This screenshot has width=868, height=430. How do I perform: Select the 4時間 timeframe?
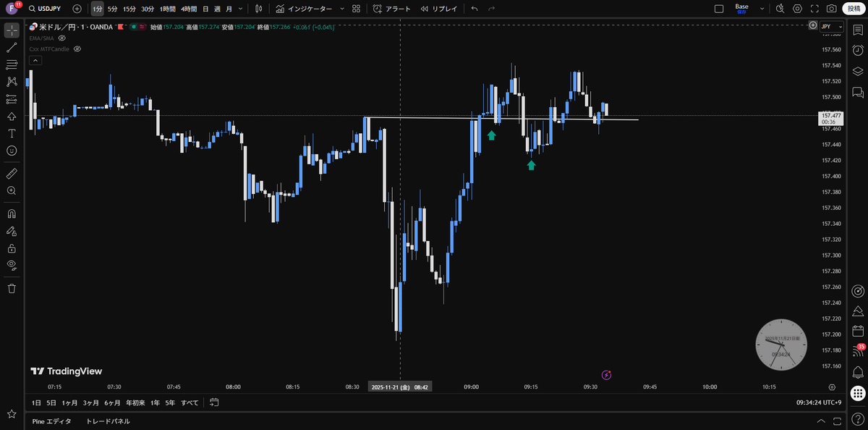tap(190, 9)
